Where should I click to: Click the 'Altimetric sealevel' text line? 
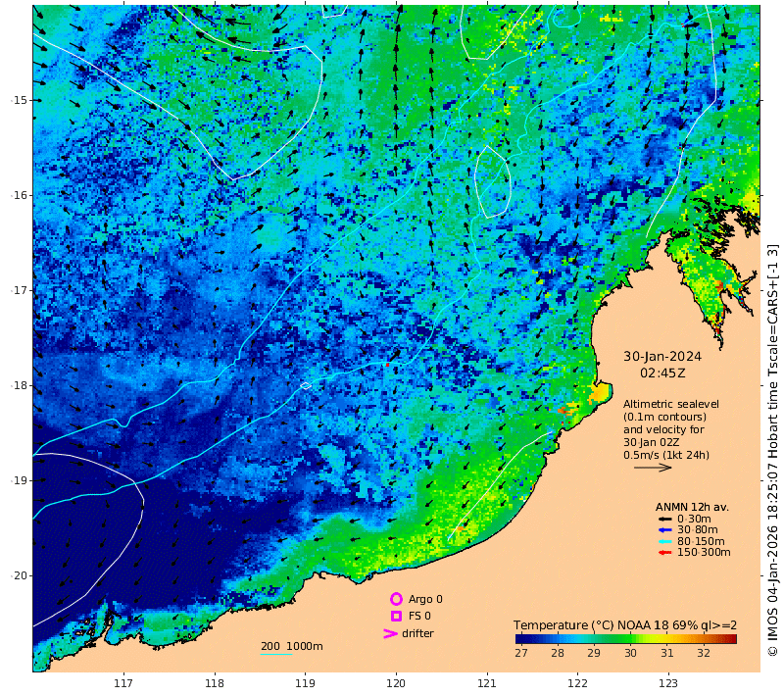[x=671, y=404]
